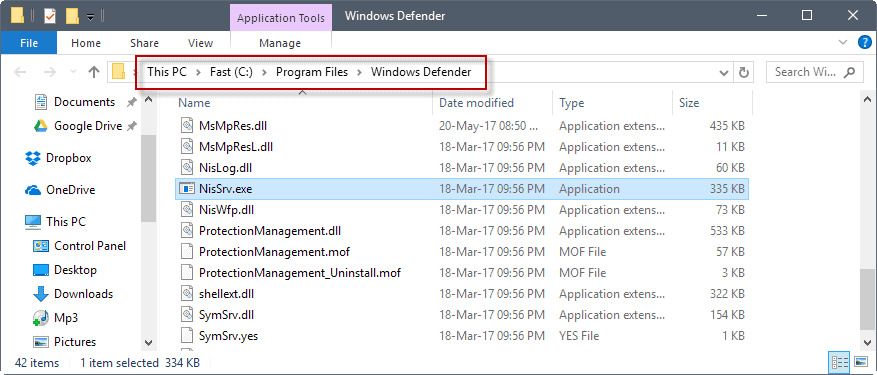Expand the ribbon with the chevron
The height and width of the screenshot is (375, 877).
[843, 43]
